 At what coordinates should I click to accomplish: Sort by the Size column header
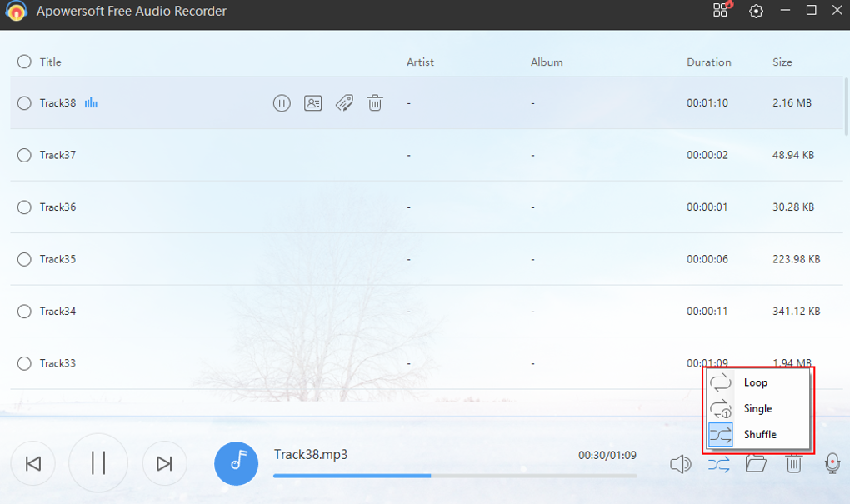tap(782, 62)
